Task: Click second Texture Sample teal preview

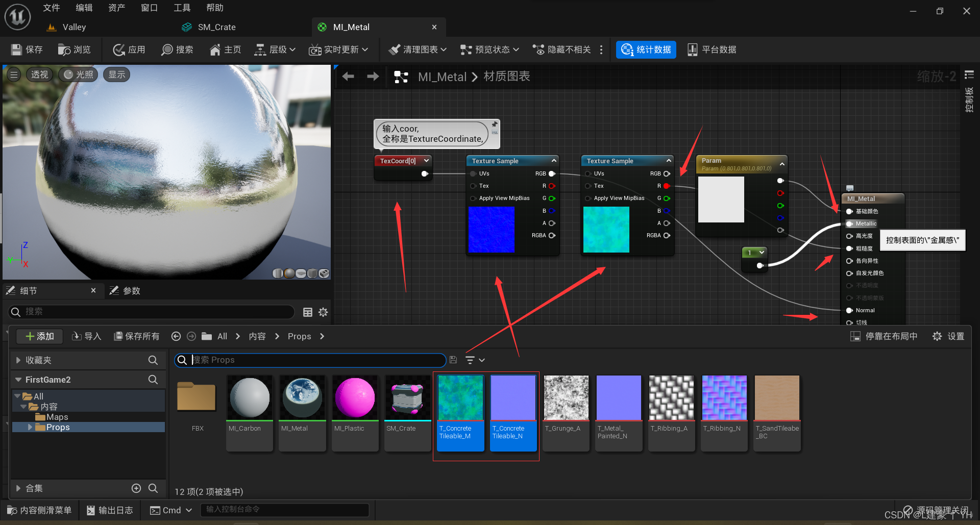Action: click(606, 230)
